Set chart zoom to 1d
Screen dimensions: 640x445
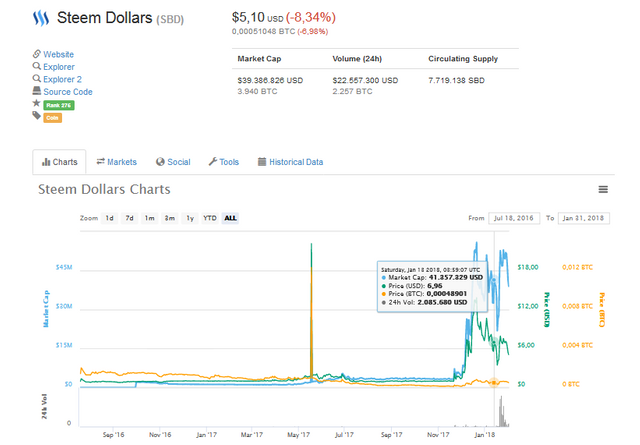pyautogui.click(x=109, y=218)
